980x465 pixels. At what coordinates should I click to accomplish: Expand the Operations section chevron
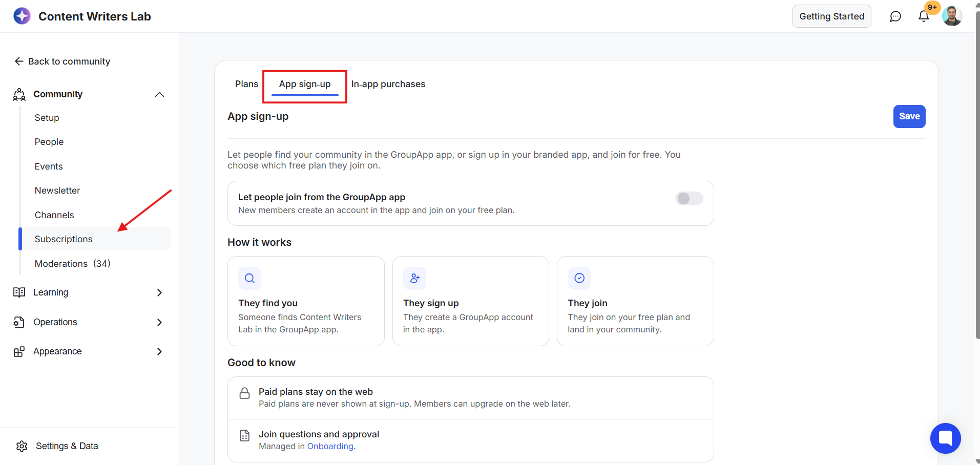point(159,322)
